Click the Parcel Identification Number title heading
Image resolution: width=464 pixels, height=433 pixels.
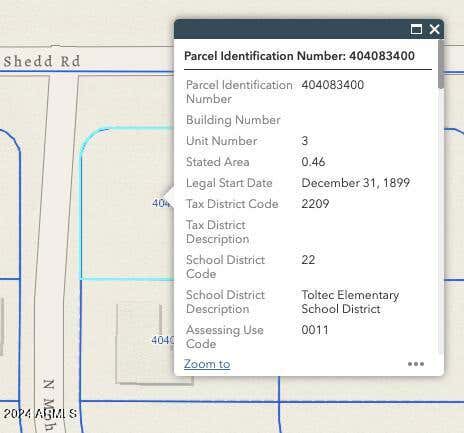(x=299, y=56)
